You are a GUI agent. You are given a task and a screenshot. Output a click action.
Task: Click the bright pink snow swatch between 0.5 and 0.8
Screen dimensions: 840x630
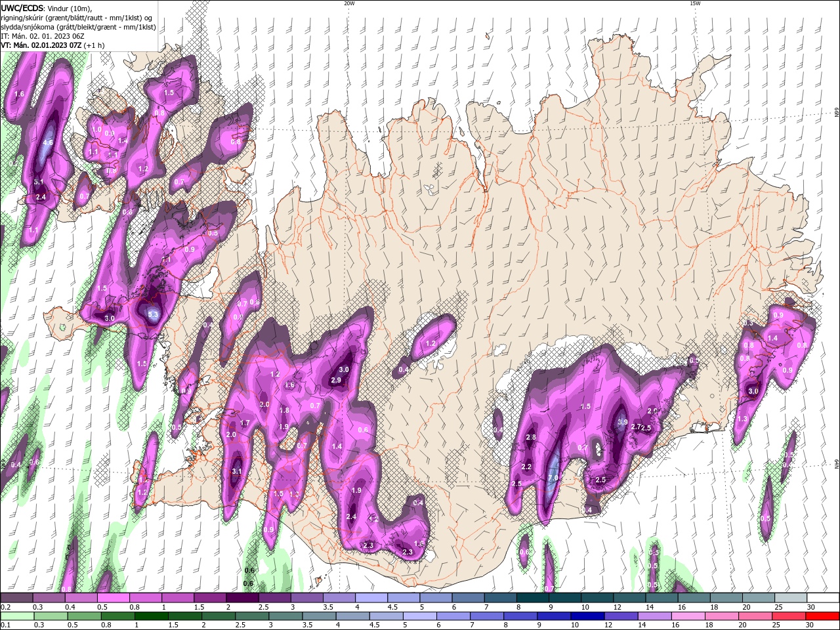(113, 598)
